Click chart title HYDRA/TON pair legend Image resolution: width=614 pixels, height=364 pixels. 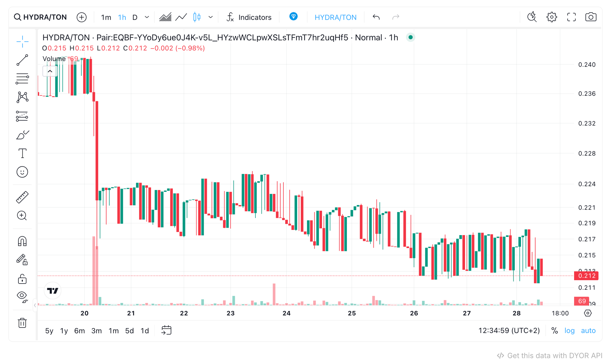tap(220, 37)
